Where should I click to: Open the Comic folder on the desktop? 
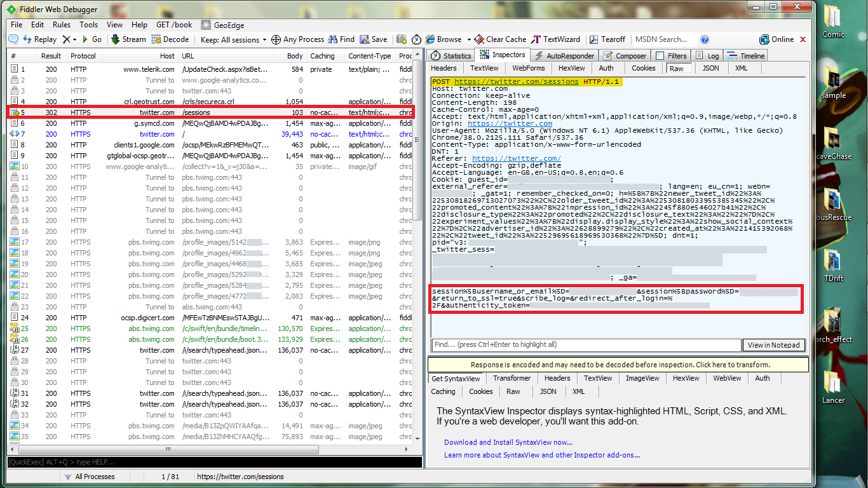833,22
